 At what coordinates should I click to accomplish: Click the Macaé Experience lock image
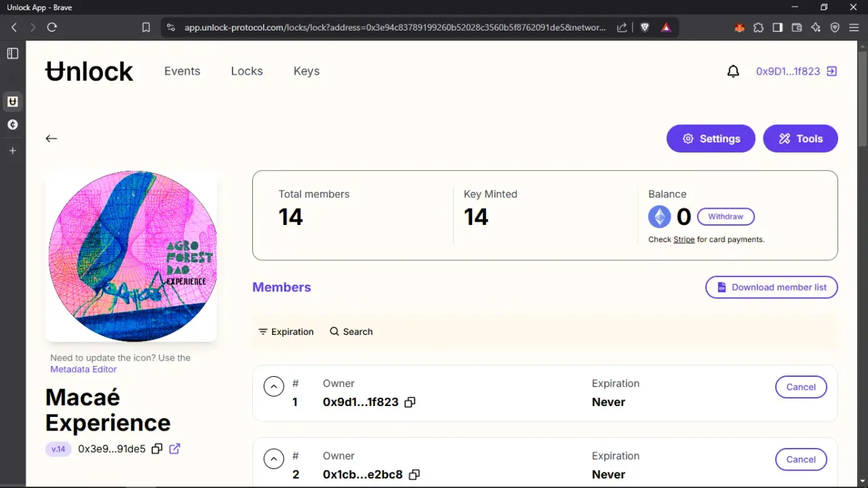pos(131,256)
